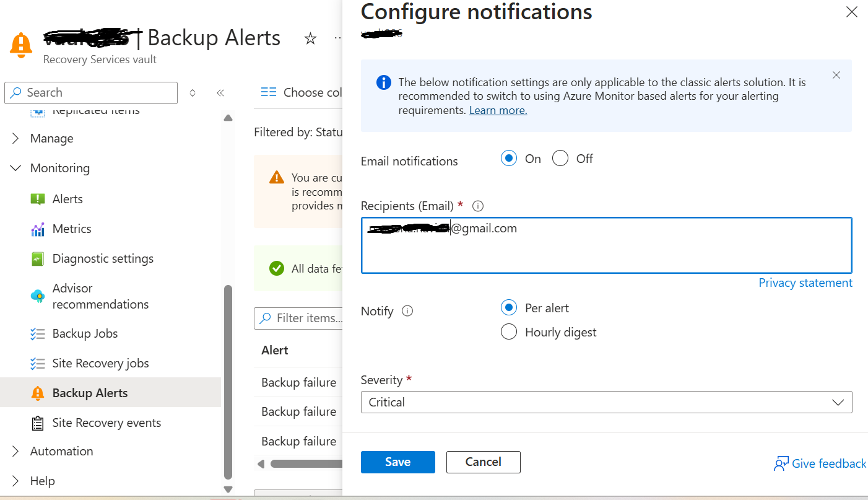This screenshot has width=868, height=500.
Task: Click the info icon next to Recipients (Email)
Action: (x=478, y=206)
